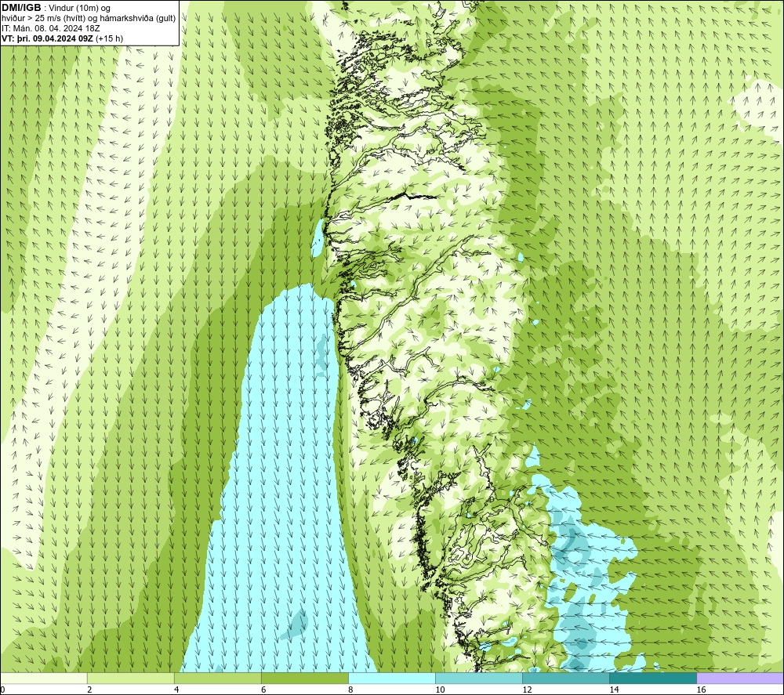This screenshot has height=695, width=784.
Task: Click the legend tick label '14'
Action: click(614, 690)
